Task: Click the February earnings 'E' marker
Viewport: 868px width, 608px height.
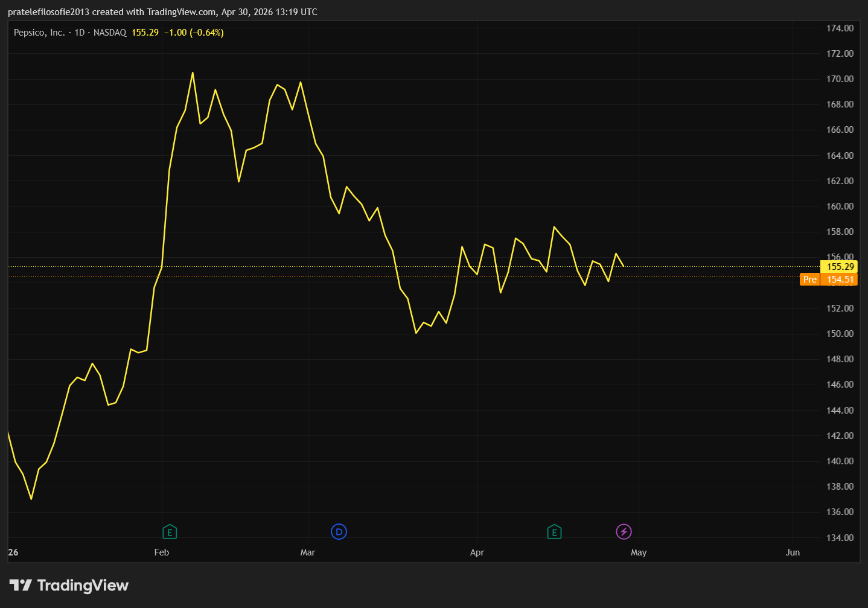Action: pos(170,532)
